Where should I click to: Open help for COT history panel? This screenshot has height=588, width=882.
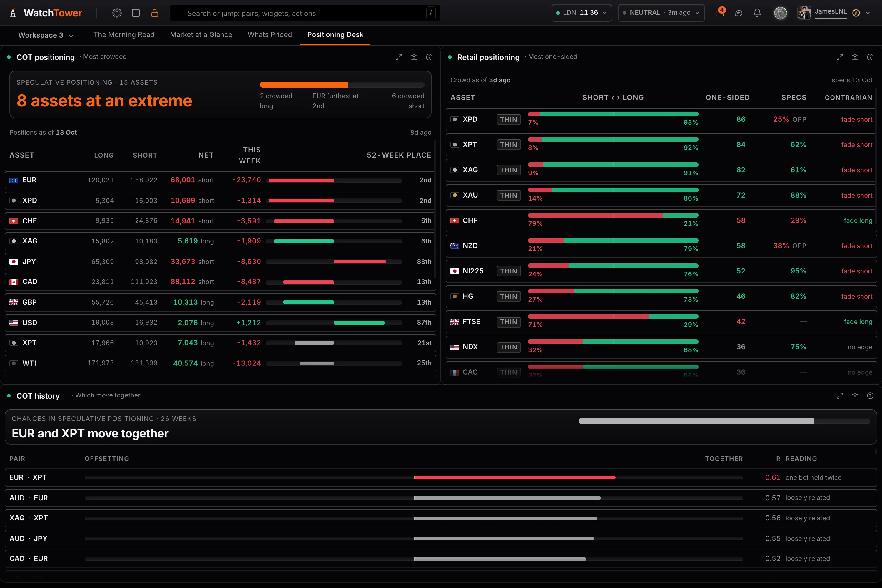point(870,396)
